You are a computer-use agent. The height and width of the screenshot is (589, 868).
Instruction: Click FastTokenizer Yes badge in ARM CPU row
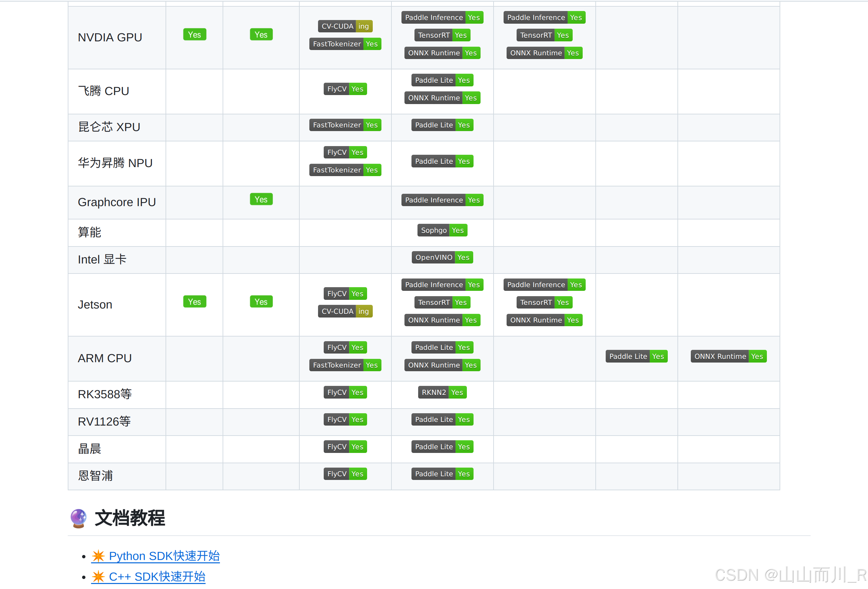coord(345,365)
